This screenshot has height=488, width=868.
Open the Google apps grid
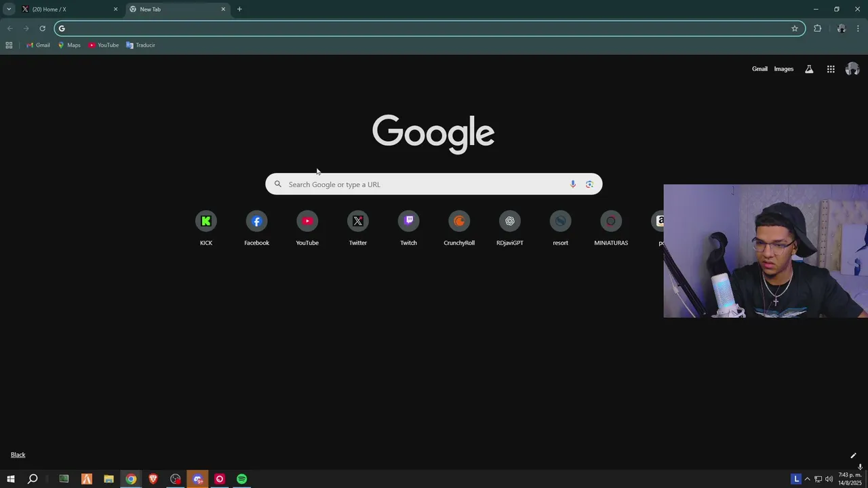click(831, 69)
